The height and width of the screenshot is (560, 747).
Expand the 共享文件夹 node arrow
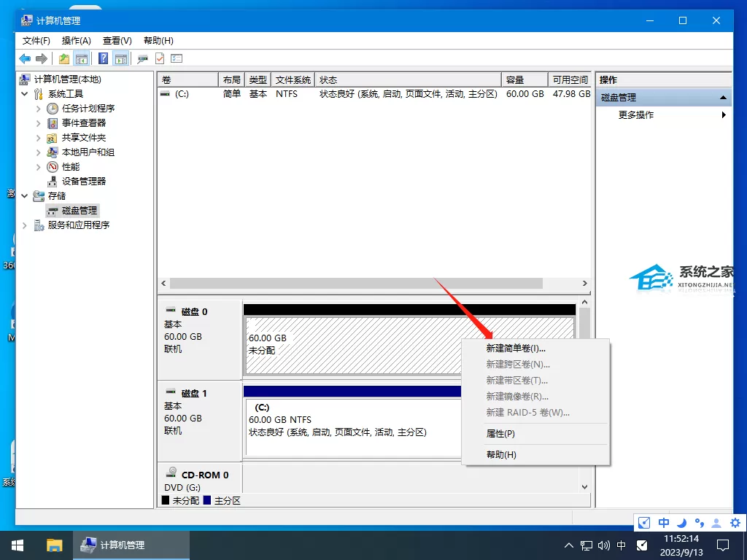pyautogui.click(x=38, y=138)
